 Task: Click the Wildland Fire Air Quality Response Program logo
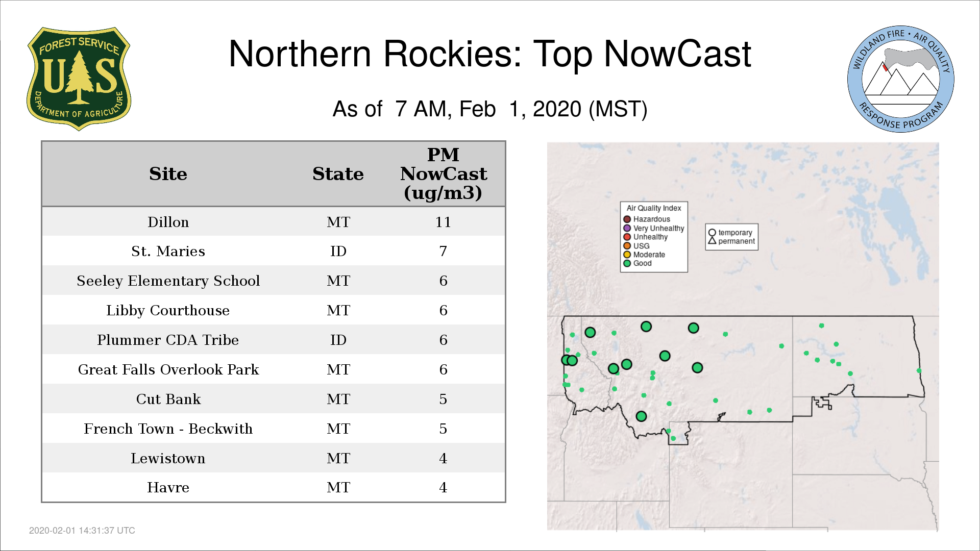[x=900, y=79]
